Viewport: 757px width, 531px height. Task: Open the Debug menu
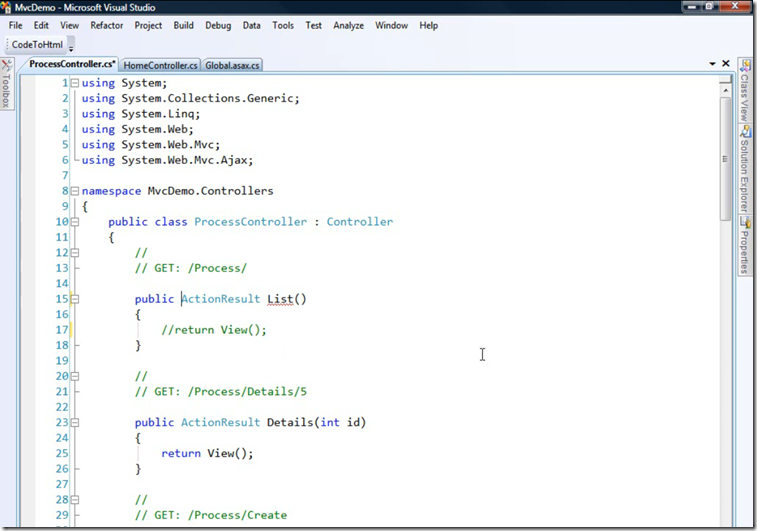click(218, 26)
